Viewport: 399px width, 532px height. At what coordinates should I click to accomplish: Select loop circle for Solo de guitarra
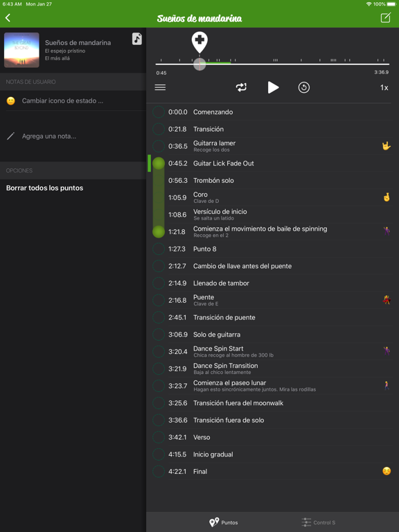159,334
